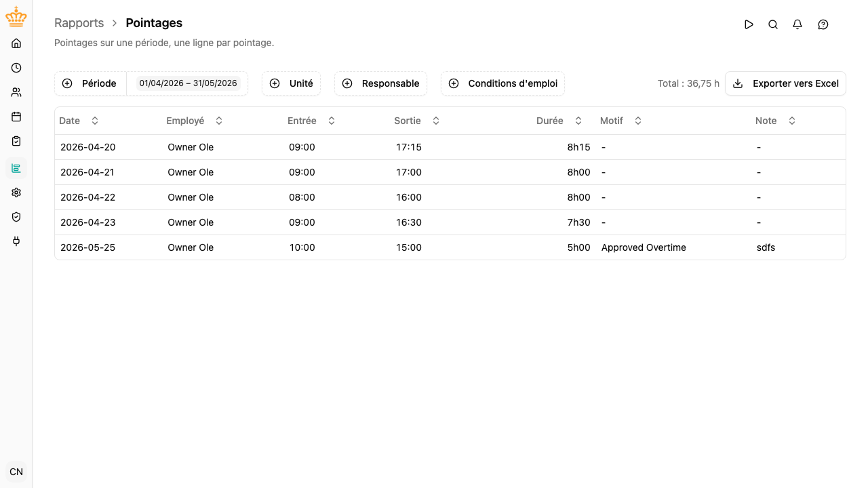Screen dimensions: 868x488
Task: Select the 2026-04-22 date cell
Action: (87, 197)
